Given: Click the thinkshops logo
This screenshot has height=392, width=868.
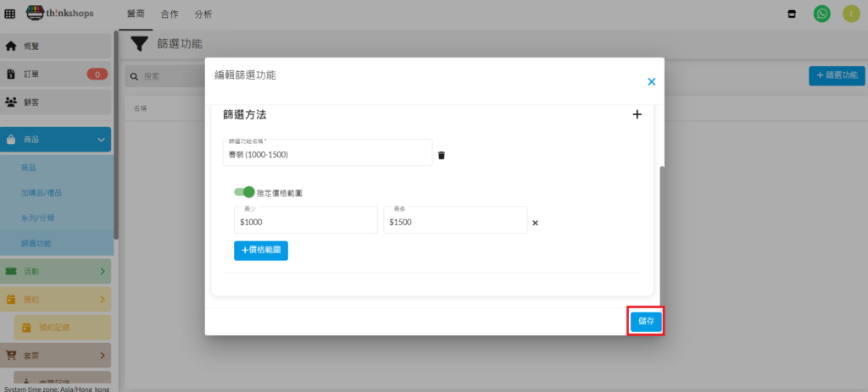Looking at the screenshot, I should tap(59, 14).
